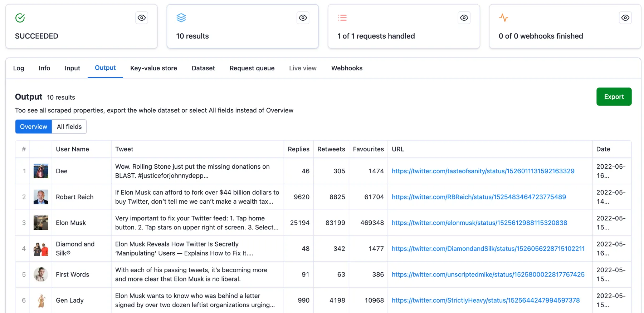Toggle eye icon on requests handled card
644x313 pixels.
click(464, 18)
